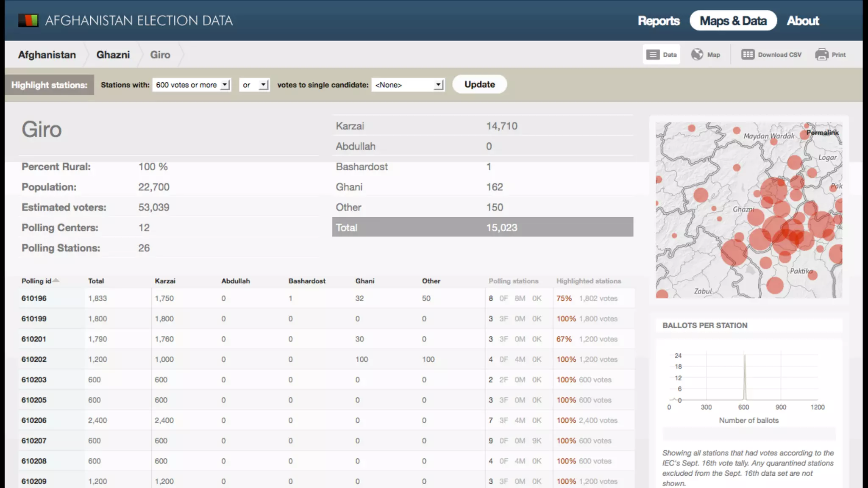
Task: Click the Maydan Wardak map label
Action: point(769,136)
